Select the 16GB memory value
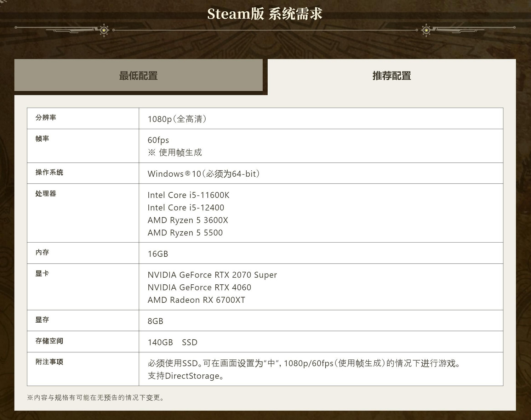The image size is (531, 420). (158, 254)
